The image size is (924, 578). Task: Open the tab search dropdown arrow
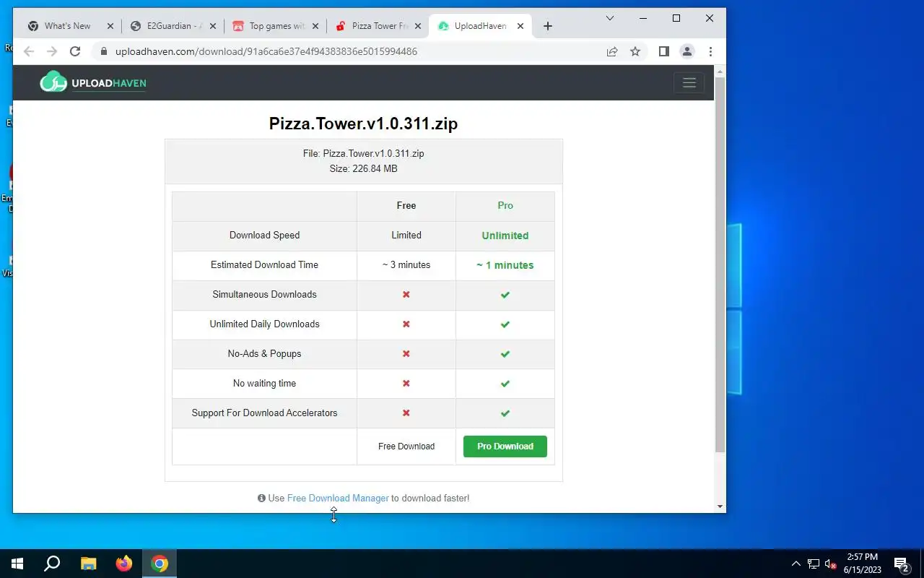[610, 18]
